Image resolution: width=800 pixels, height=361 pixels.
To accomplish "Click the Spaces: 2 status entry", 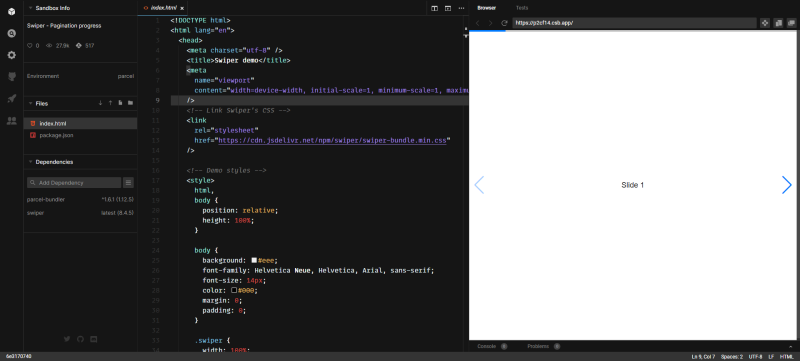I will 733,356.
